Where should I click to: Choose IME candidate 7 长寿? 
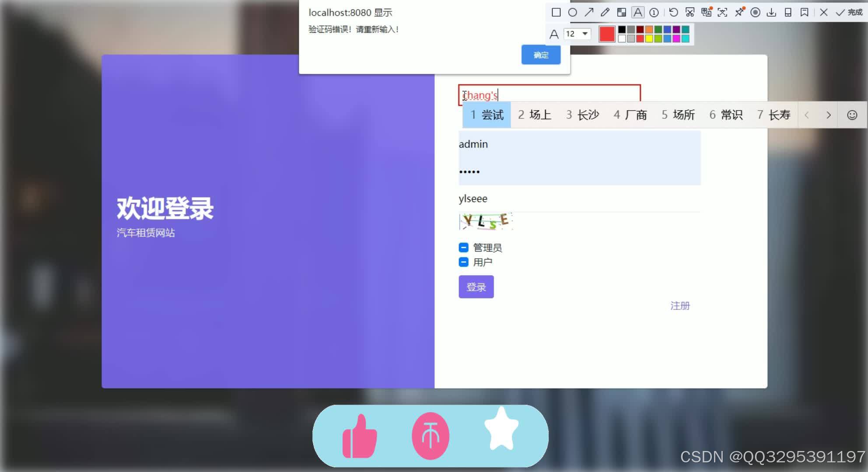773,115
